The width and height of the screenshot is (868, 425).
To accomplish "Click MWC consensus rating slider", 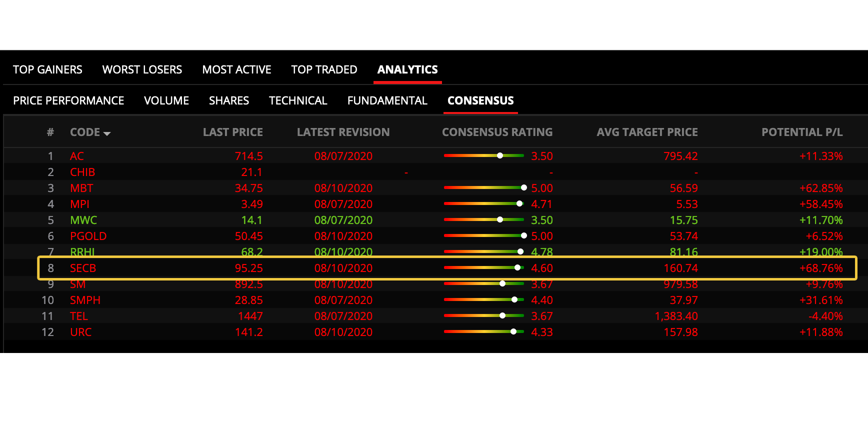I will point(484,219).
